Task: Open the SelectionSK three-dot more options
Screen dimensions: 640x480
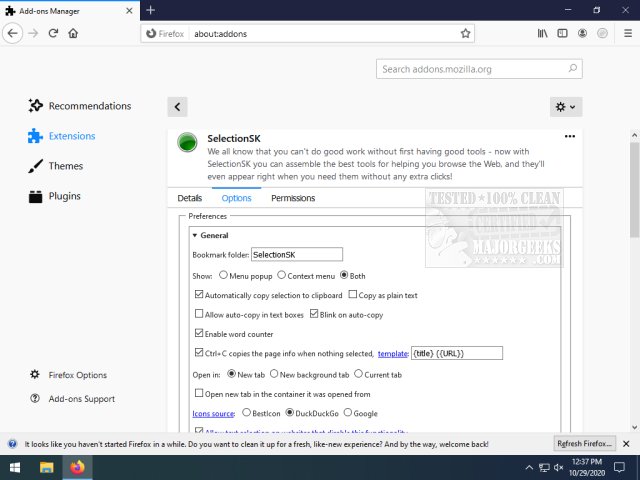Action: point(570,136)
